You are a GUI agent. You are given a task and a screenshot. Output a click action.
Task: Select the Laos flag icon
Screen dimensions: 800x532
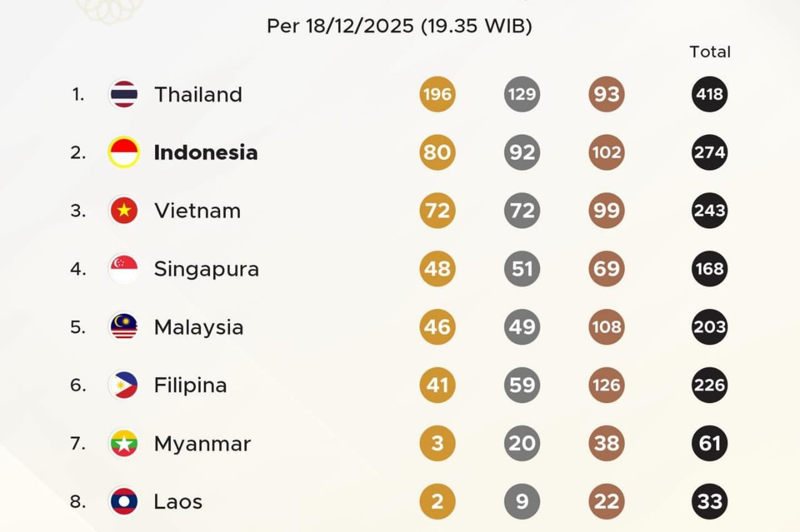[124, 501]
